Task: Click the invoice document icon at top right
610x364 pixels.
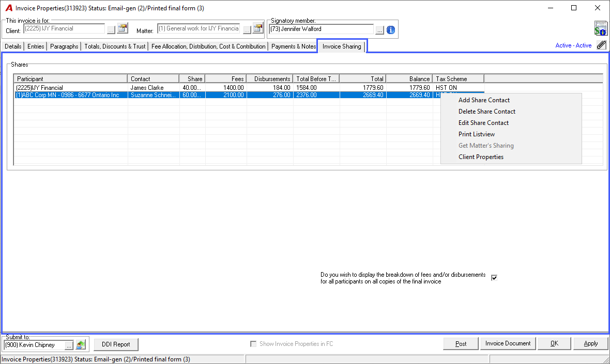Action: pos(601,28)
